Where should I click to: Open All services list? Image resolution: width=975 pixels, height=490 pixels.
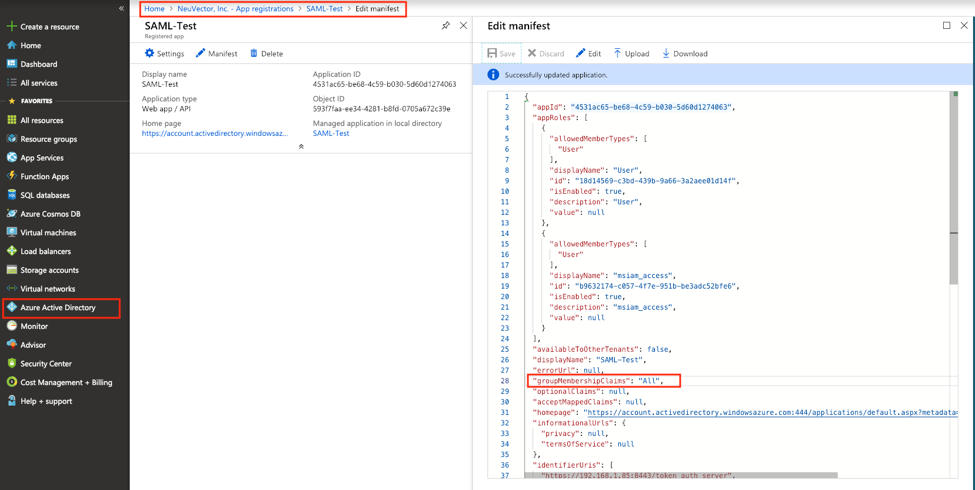pyautogui.click(x=39, y=83)
